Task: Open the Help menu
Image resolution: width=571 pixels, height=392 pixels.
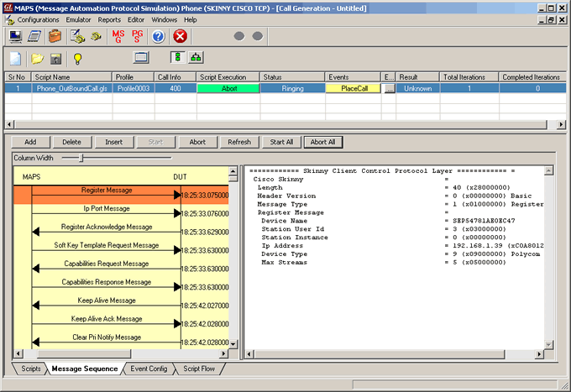Action: (x=190, y=19)
